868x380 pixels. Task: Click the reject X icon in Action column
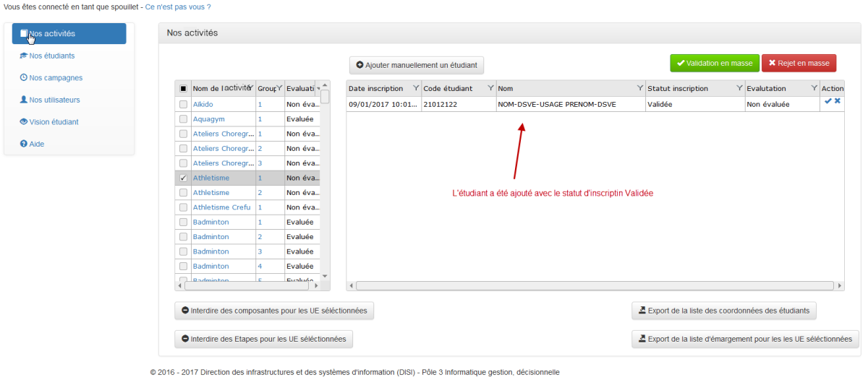pyautogui.click(x=838, y=101)
